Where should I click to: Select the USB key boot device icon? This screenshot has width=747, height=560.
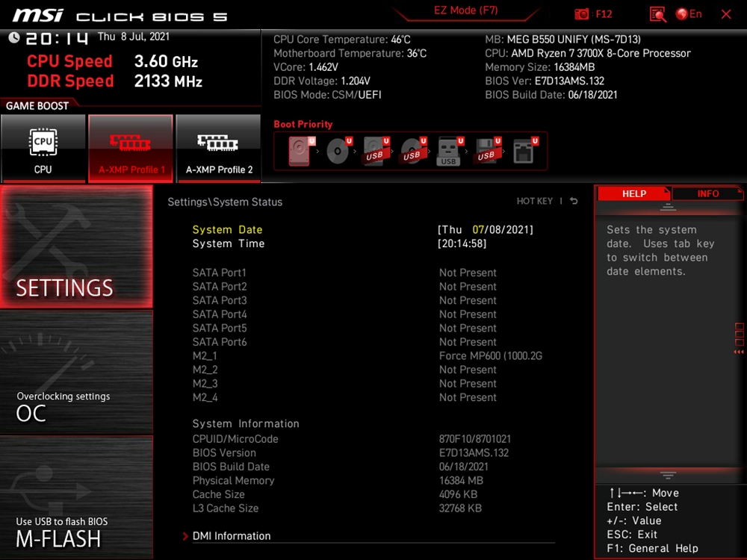point(450,152)
